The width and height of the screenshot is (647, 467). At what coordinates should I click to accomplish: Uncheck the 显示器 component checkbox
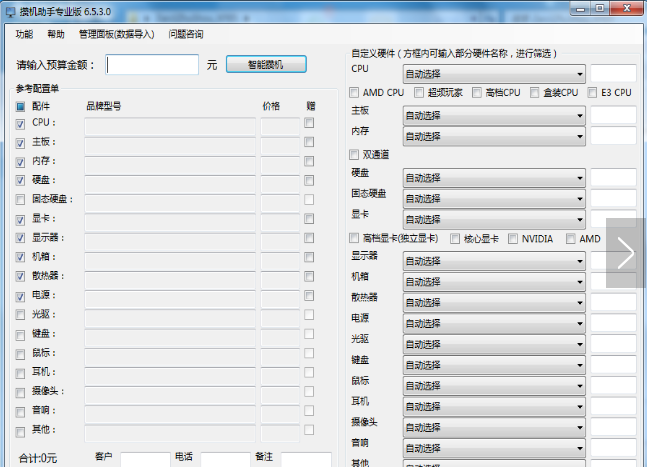[20, 238]
